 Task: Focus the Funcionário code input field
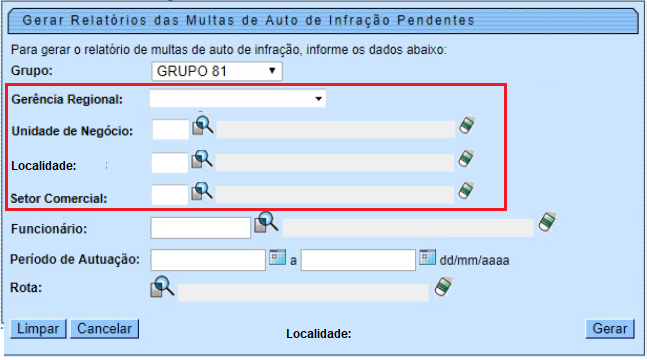pos(201,228)
